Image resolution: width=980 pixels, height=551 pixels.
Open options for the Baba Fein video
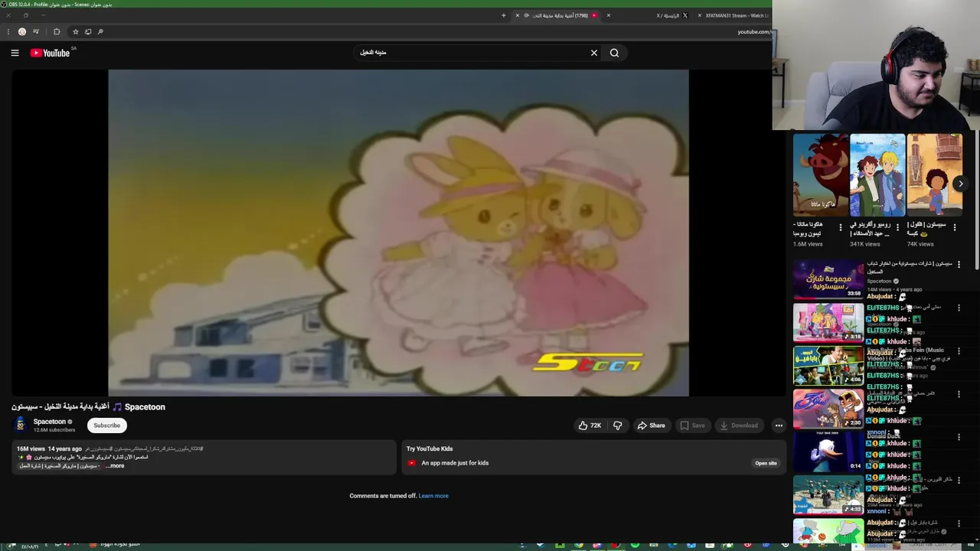click(959, 351)
